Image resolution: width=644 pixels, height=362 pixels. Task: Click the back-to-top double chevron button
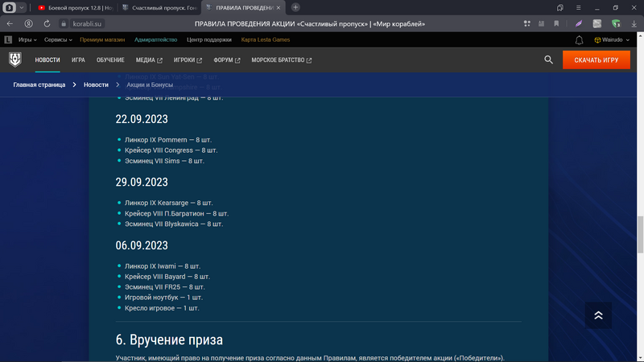[598, 315]
